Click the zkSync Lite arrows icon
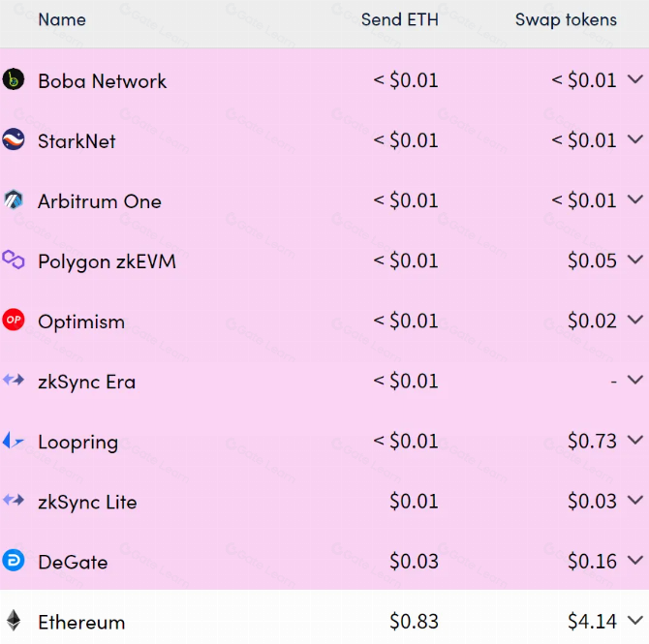The height and width of the screenshot is (644, 649). click(x=14, y=500)
